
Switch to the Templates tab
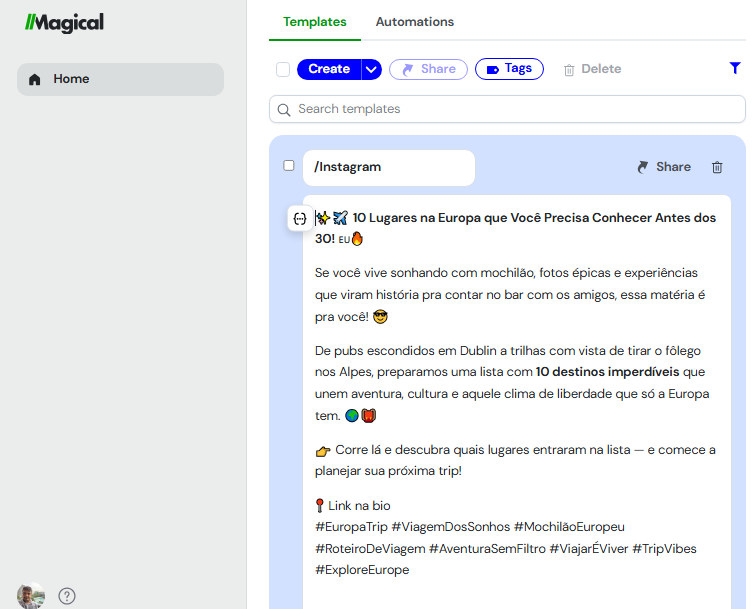coord(315,22)
